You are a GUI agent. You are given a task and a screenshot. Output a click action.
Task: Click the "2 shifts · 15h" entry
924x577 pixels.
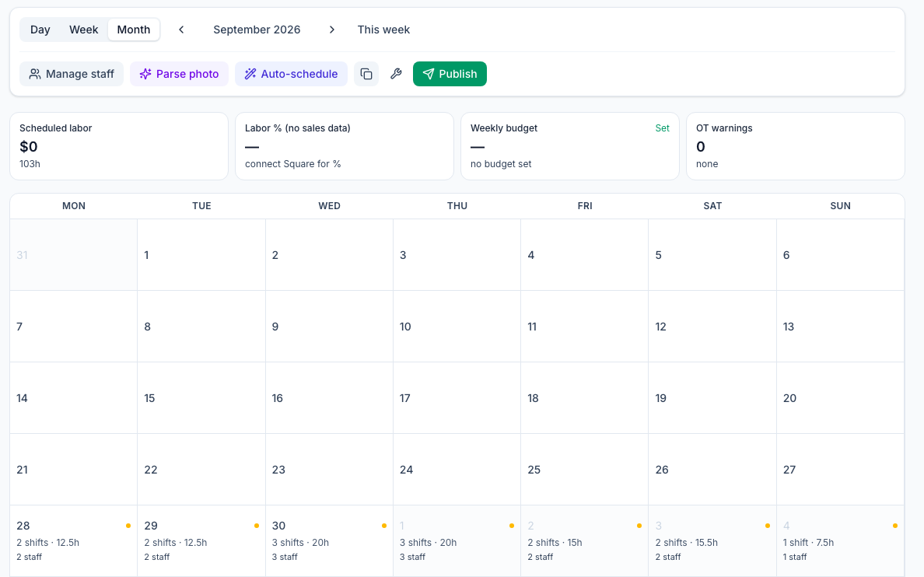[x=555, y=543]
